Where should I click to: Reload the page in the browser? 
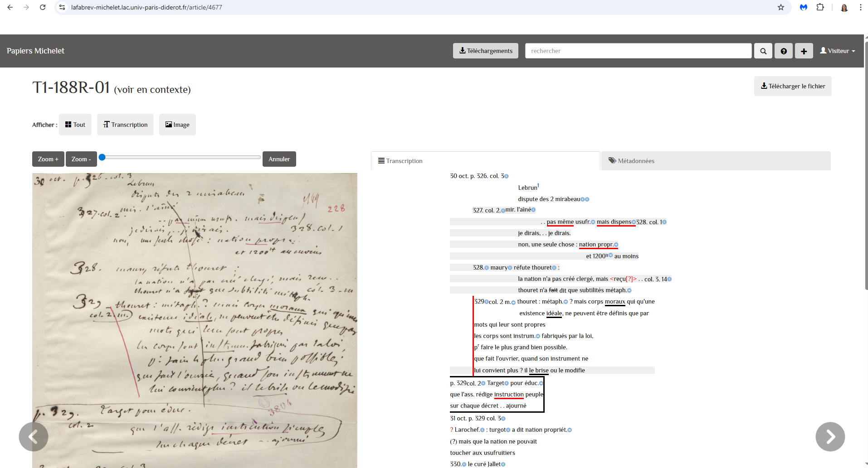pos(43,7)
